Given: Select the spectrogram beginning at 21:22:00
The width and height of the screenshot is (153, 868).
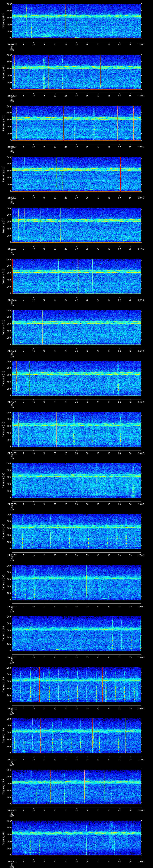Looking at the screenshot, I should [x=77, y=327].
